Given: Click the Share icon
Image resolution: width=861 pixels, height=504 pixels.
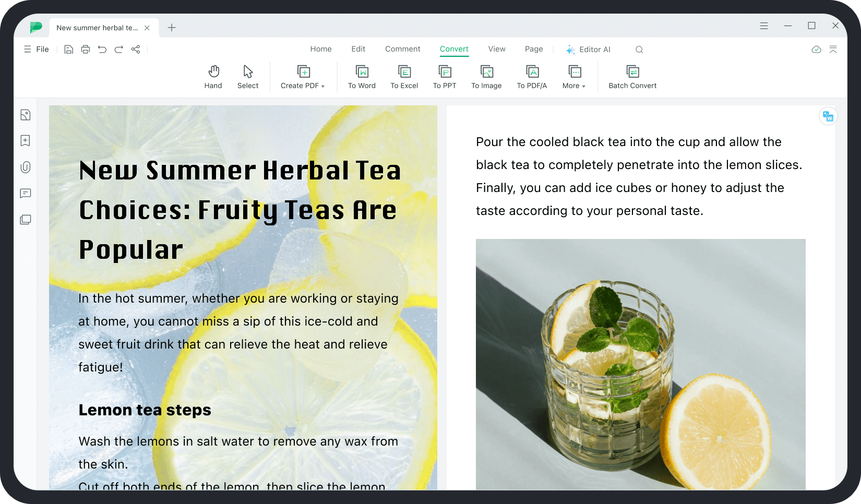Looking at the screenshot, I should [136, 49].
